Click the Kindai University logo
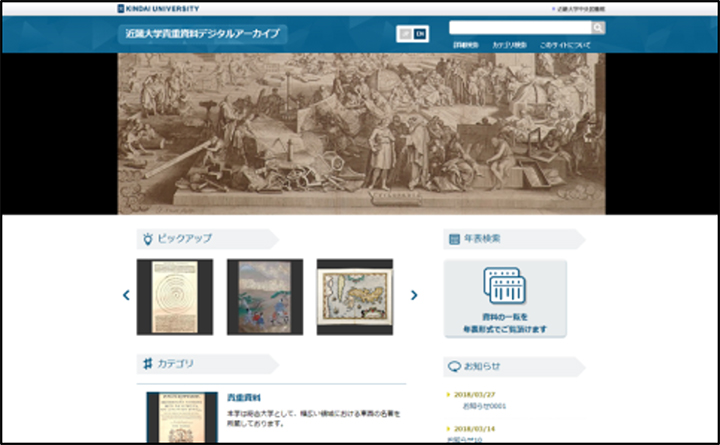Screen dimensions: 720x445 pyautogui.click(x=158, y=8)
